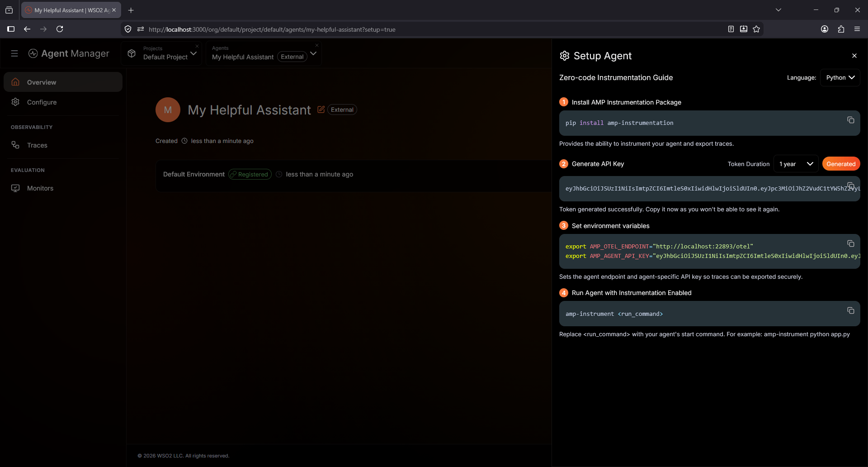
Task: Click the pip install code block
Action: [709, 123]
